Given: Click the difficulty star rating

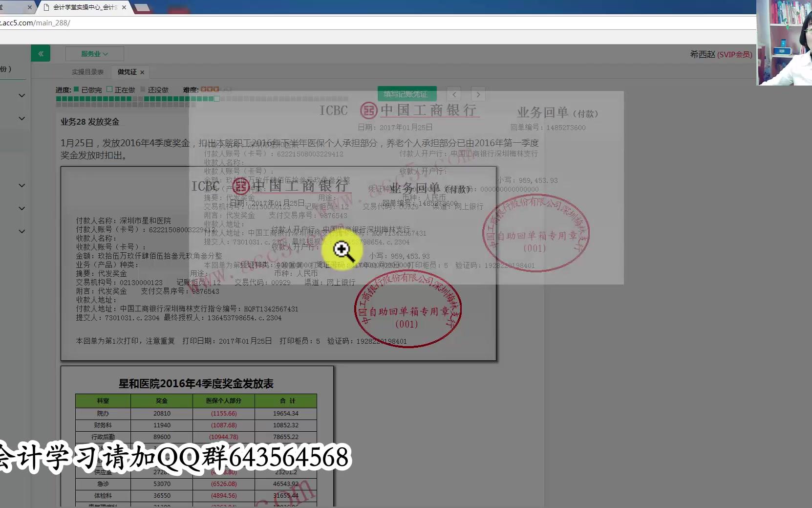Looking at the screenshot, I should tap(215, 89).
